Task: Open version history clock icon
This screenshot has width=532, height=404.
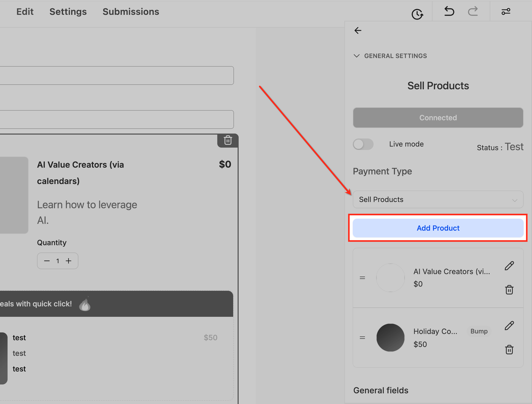Action: click(417, 14)
